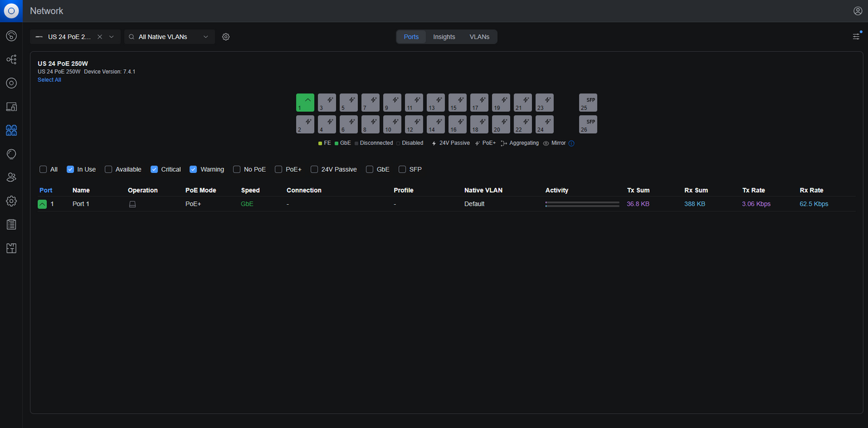Select port 14 in the switch diagram
This screenshot has width=868, height=428.
point(436,125)
